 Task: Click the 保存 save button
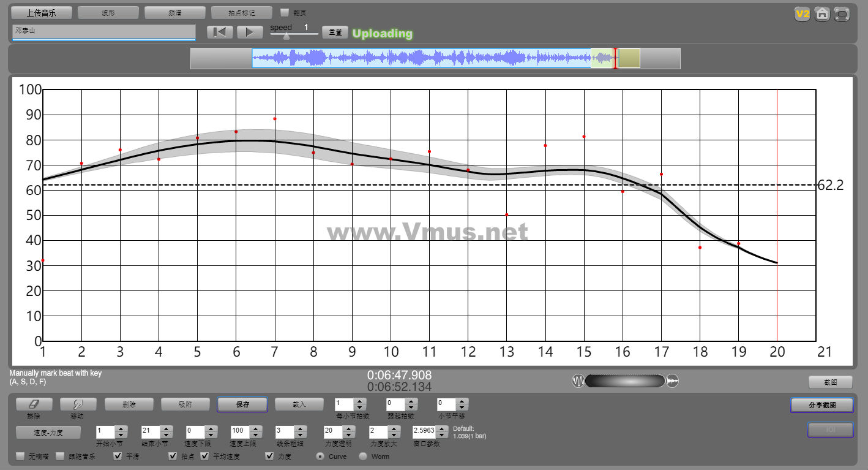pos(242,404)
